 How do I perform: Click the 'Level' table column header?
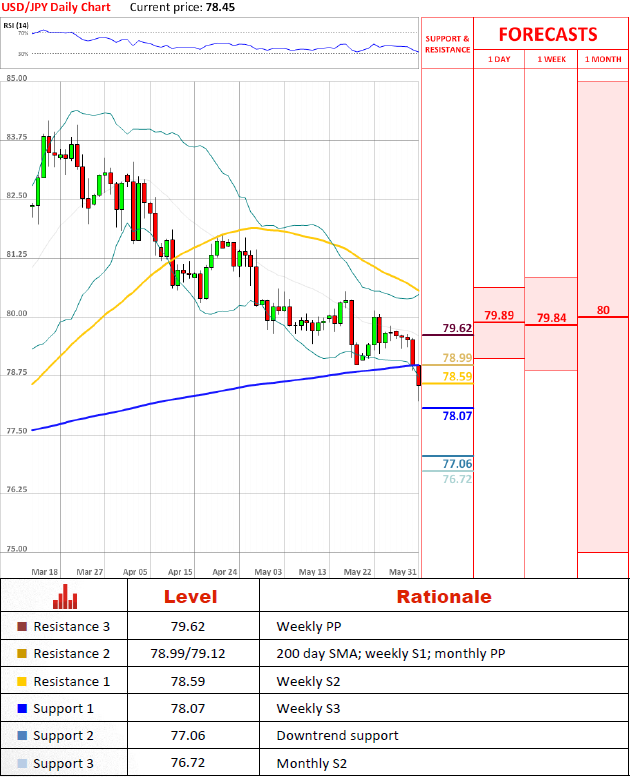tap(191, 597)
